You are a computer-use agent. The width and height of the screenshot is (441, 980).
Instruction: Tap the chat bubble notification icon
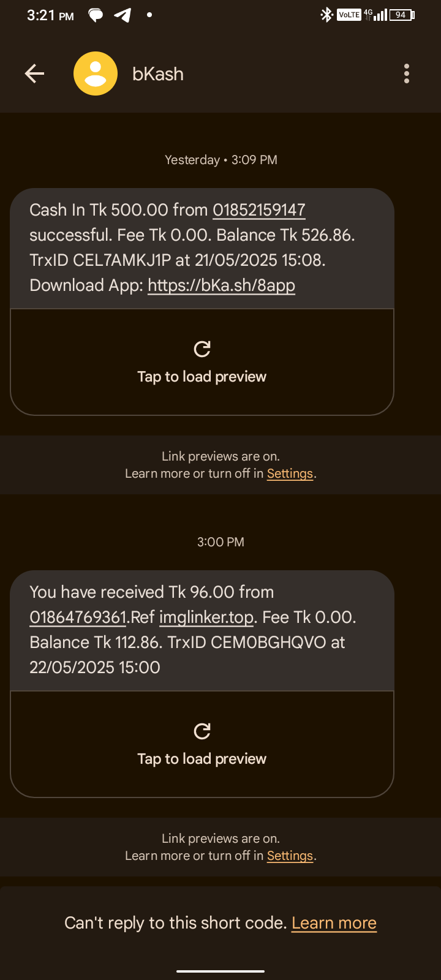pyautogui.click(x=96, y=15)
